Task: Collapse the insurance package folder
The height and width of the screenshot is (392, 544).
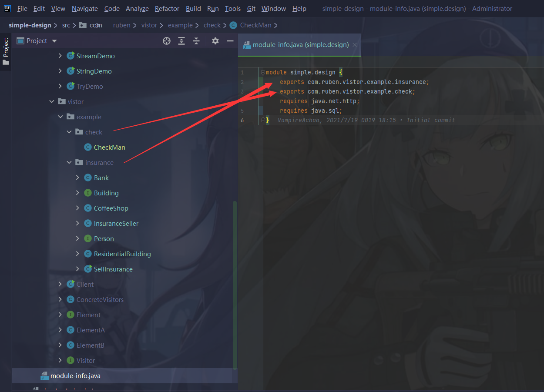Action: point(69,163)
